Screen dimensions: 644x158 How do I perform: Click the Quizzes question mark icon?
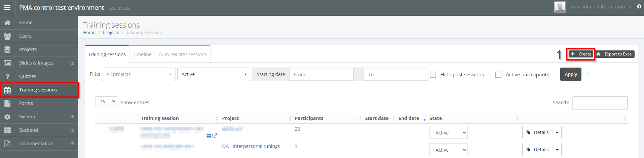pyautogui.click(x=7, y=76)
